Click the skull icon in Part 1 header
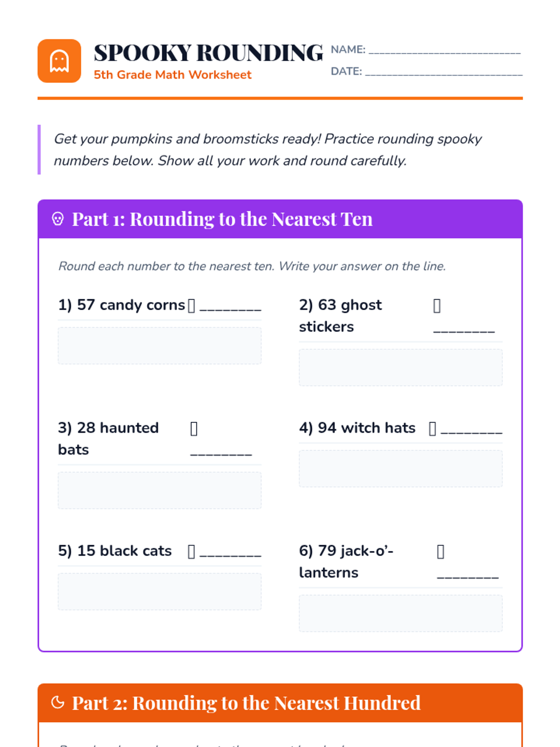Image resolution: width=560 pixels, height=747 pixels. (x=58, y=219)
